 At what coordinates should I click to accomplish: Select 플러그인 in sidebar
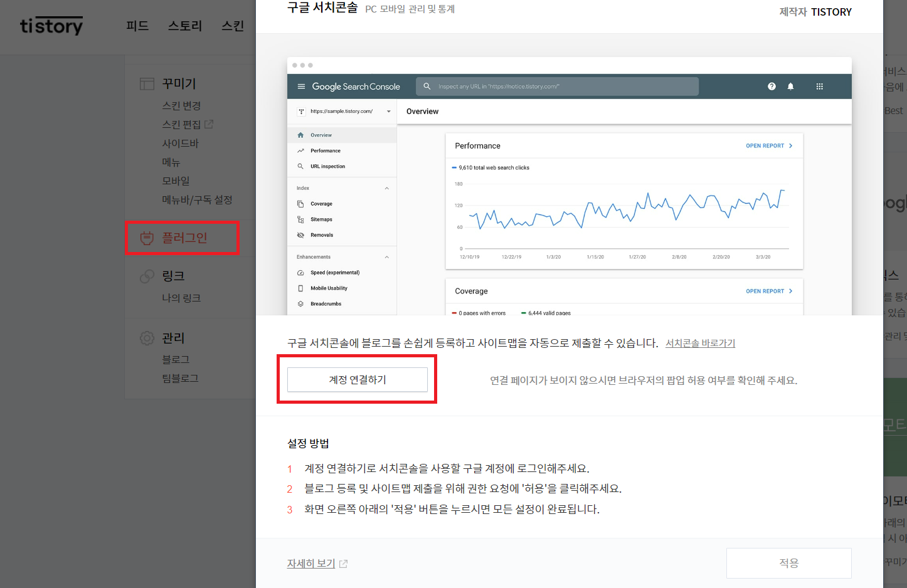pos(184,238)
